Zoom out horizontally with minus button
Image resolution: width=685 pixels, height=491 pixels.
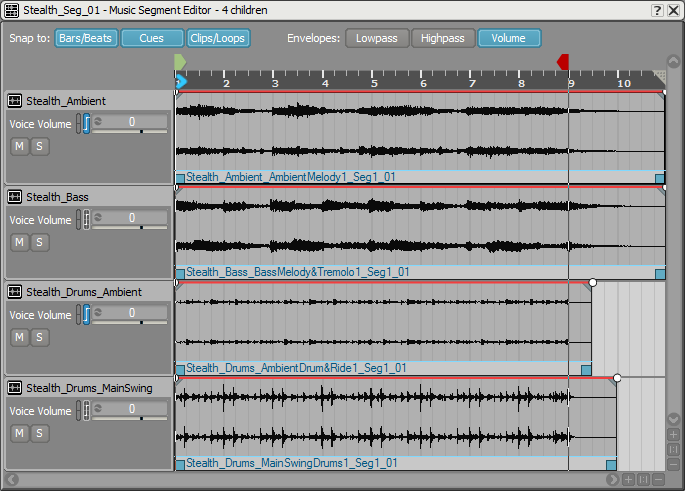click(658, 480)
